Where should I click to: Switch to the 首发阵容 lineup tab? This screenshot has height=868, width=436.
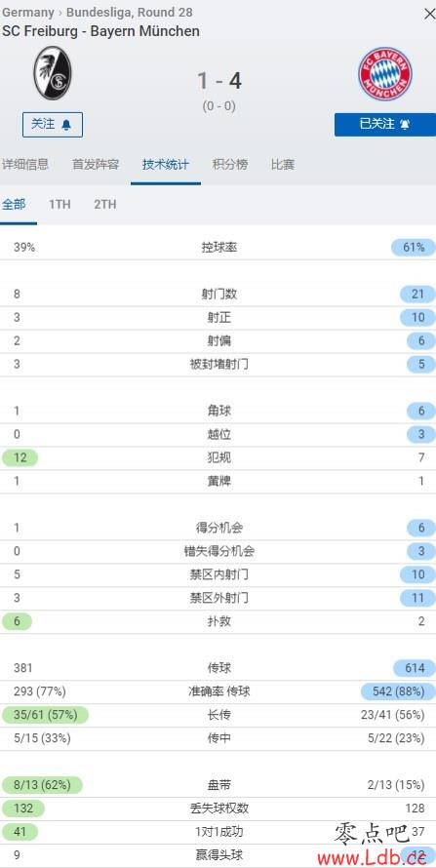[96, 165]
